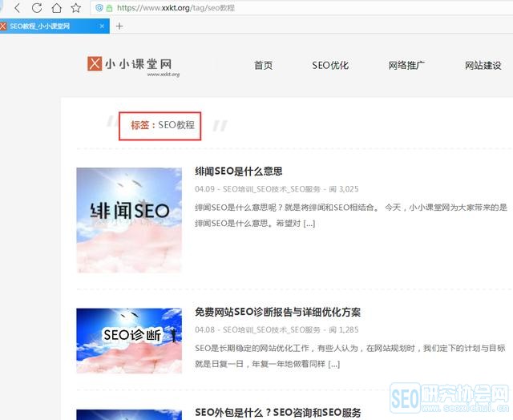Click the read count 阅 3,025
This screenshot has width=513, height=420.
pos(344,189)
